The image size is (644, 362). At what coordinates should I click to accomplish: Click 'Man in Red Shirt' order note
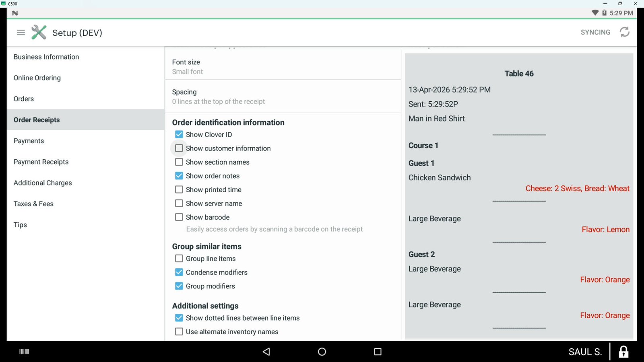click(437, 119)
